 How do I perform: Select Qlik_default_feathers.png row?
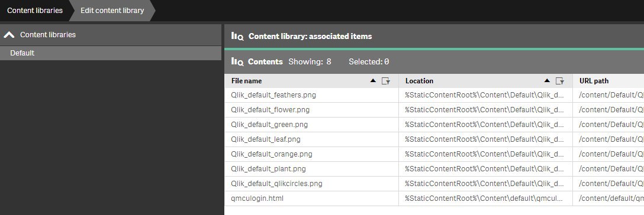(434, 96)
